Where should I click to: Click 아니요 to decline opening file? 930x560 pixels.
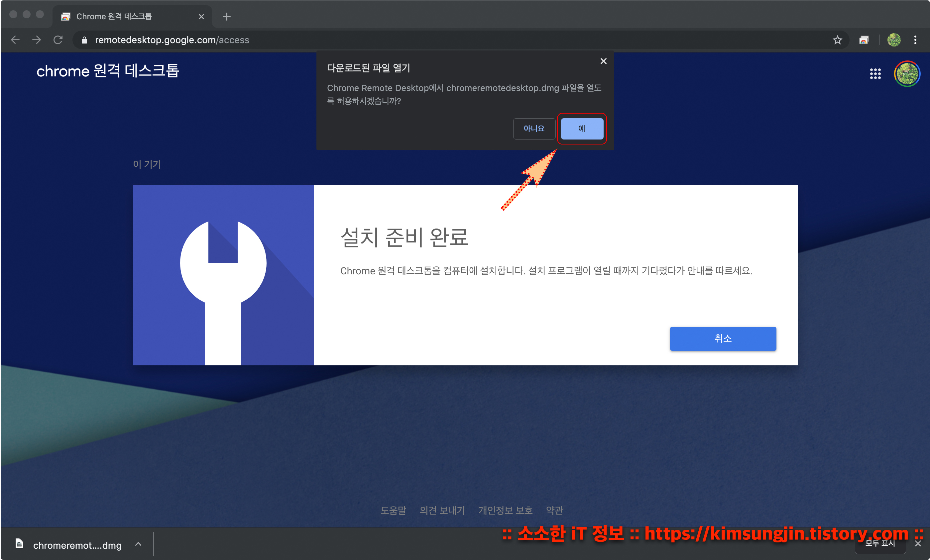tap(534, 129)
